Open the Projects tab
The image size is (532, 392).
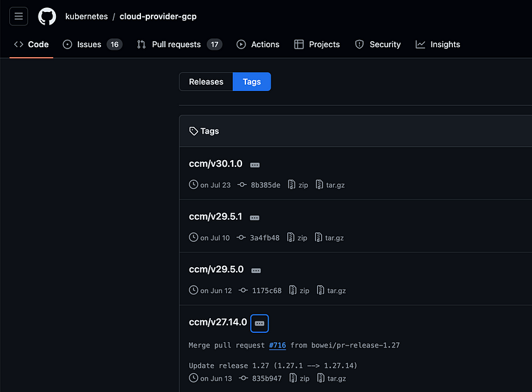pyautogui.click(x=317, y=45)
